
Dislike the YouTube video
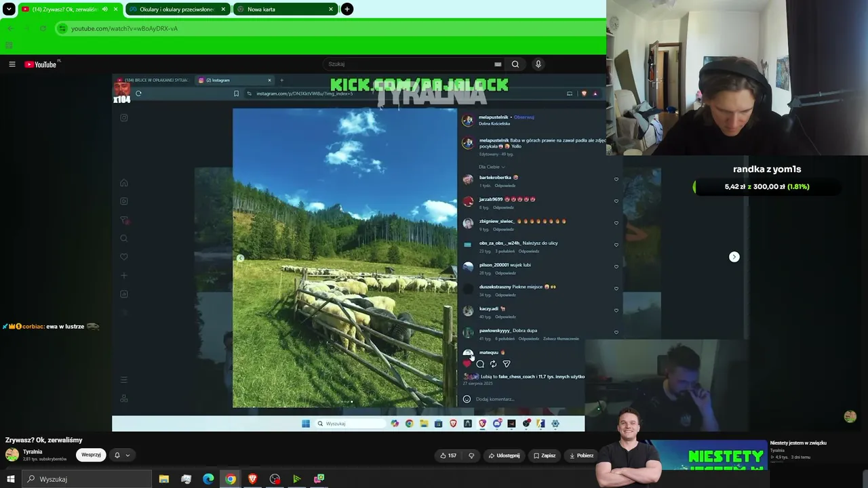tap(471, 455)
